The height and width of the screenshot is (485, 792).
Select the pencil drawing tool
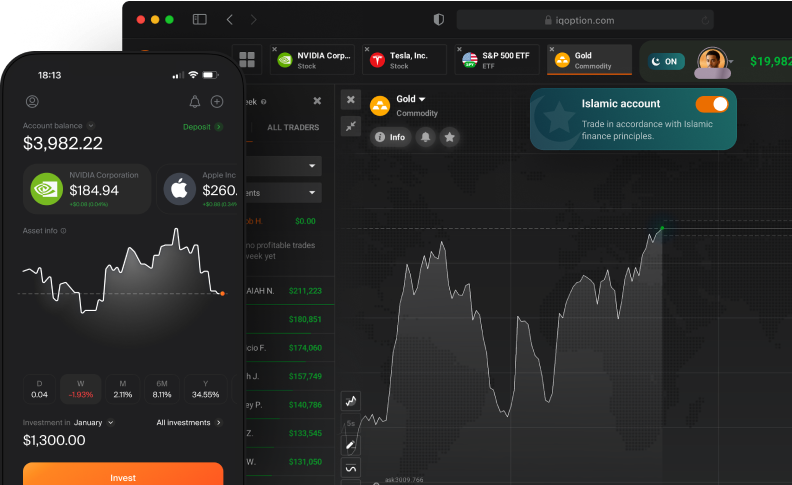coord(351,445)
